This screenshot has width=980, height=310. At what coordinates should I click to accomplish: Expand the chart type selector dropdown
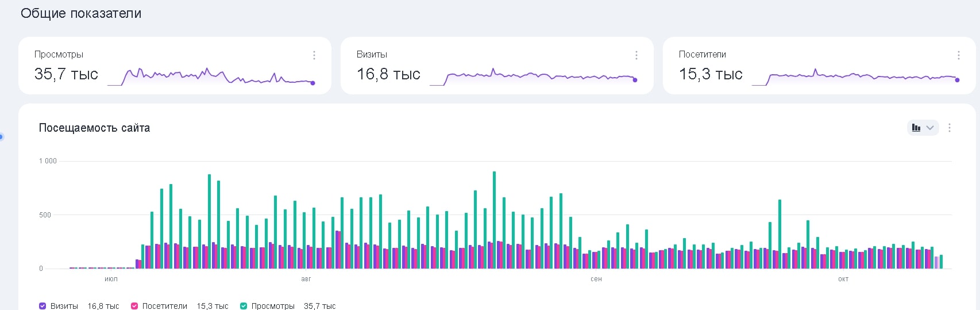923,128
